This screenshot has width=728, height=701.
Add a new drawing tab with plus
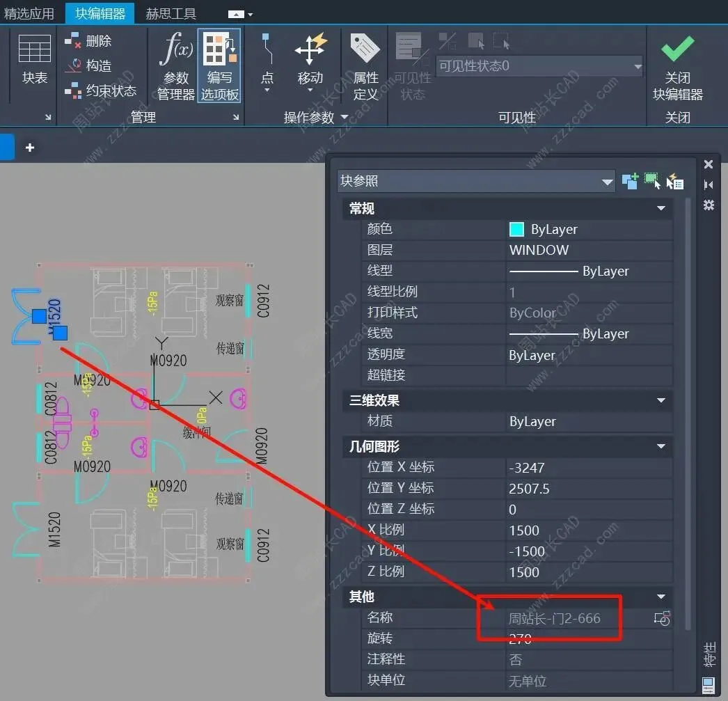30,148
